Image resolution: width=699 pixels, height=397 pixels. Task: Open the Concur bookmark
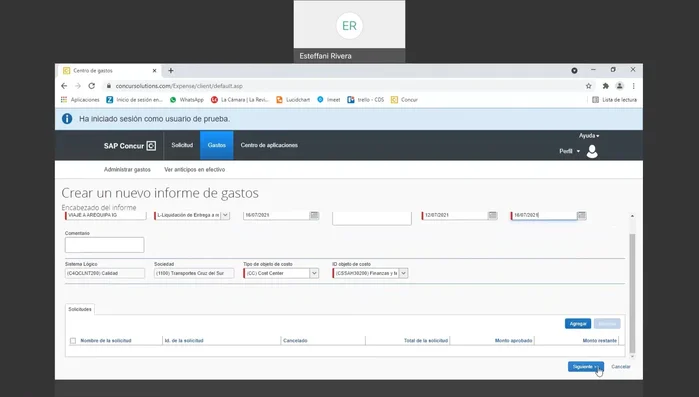pyautogui.click(x=404, y=100)
